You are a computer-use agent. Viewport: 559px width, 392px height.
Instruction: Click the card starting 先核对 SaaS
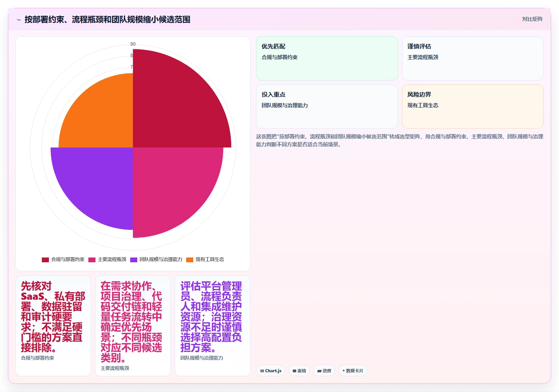coord(53,326)
